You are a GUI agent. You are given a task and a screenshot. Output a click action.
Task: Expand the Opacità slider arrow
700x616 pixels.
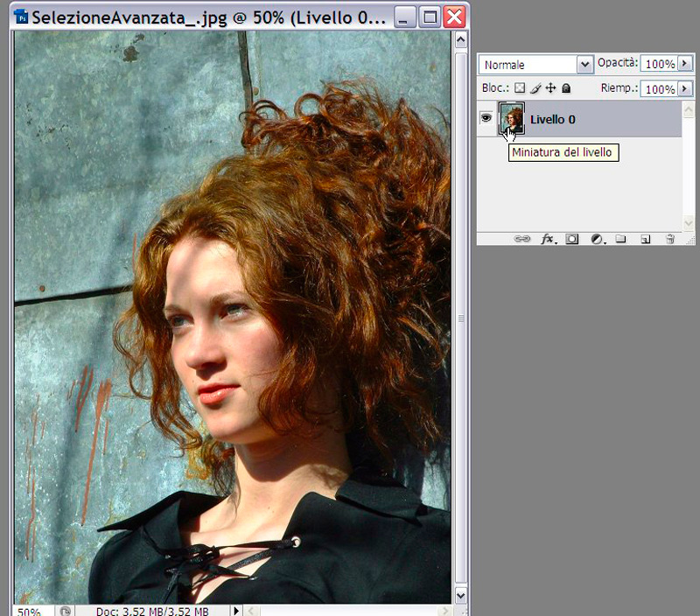(684, 64)
